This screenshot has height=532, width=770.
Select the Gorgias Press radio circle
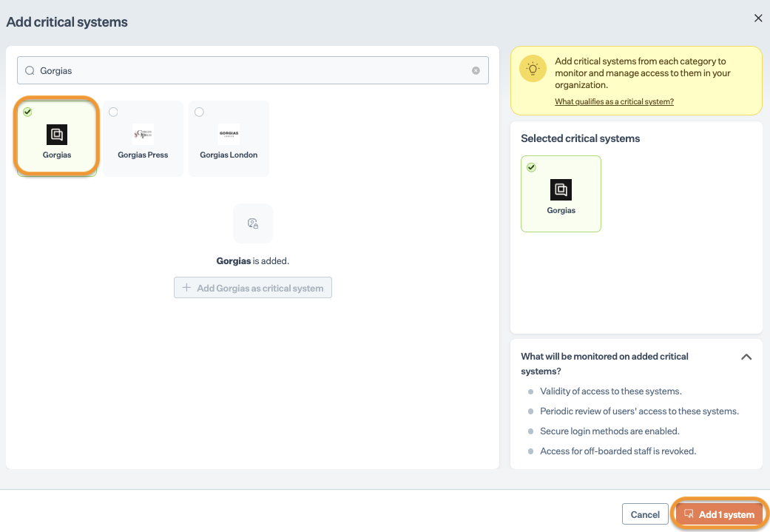(x=113, y=112)
